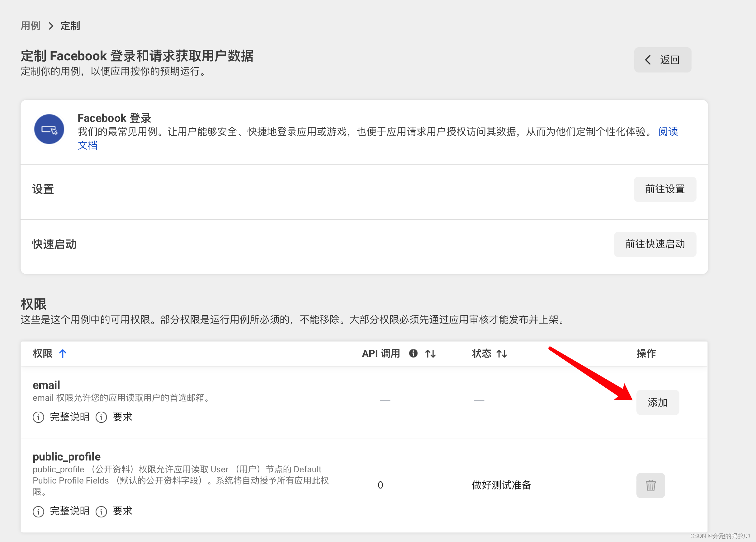This screenshot has height=542, width=756.
Task: Click the 操作 column header
Action: [646, 353]
